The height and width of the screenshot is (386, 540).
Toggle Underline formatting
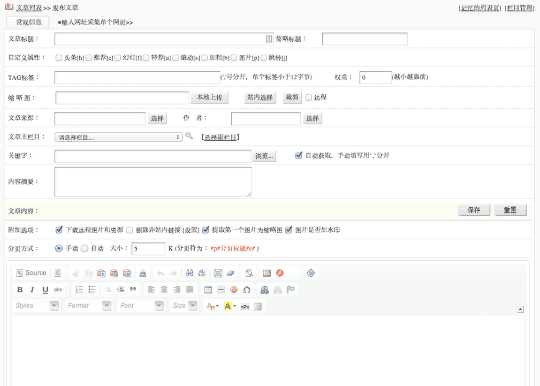point(45,290)
